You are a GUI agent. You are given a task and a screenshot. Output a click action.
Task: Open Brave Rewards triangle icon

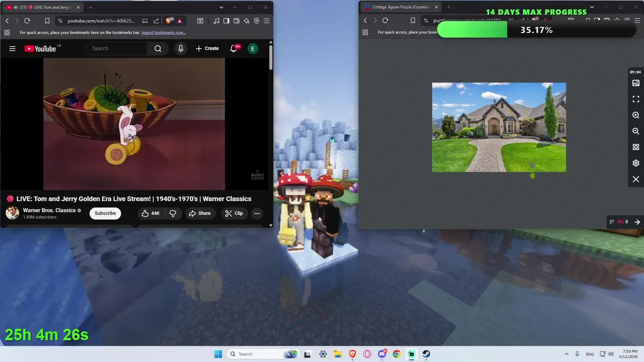coord(180,21)
